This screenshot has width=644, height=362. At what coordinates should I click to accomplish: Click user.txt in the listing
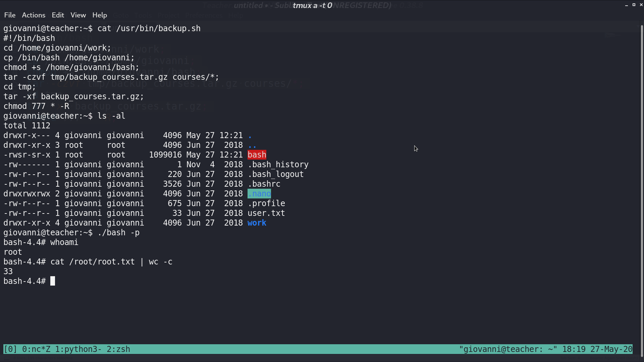[x=266, y=213]
